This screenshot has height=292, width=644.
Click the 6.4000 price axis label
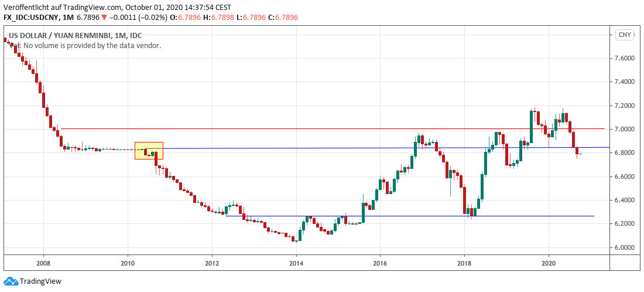(625, 201)
